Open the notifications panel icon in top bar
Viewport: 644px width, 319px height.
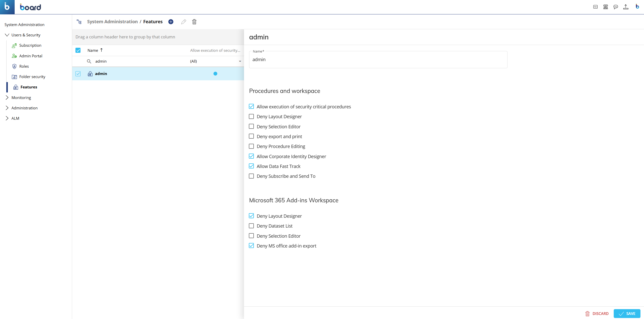click(x=595, y=7)
